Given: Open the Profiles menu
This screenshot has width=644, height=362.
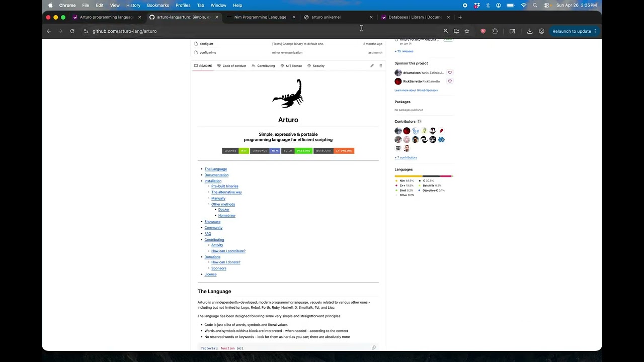Looking at the screenshot, I should 183,5.
